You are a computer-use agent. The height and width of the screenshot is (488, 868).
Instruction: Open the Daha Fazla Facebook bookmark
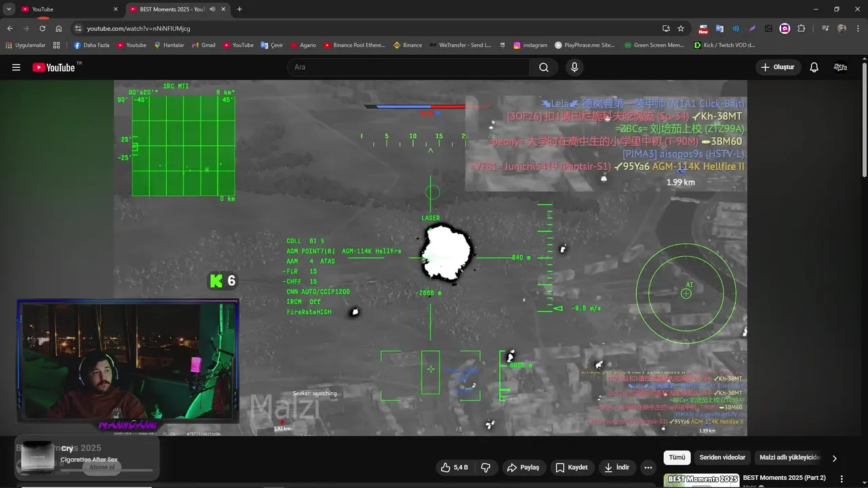pyautogui.click(x=92, y=45)
